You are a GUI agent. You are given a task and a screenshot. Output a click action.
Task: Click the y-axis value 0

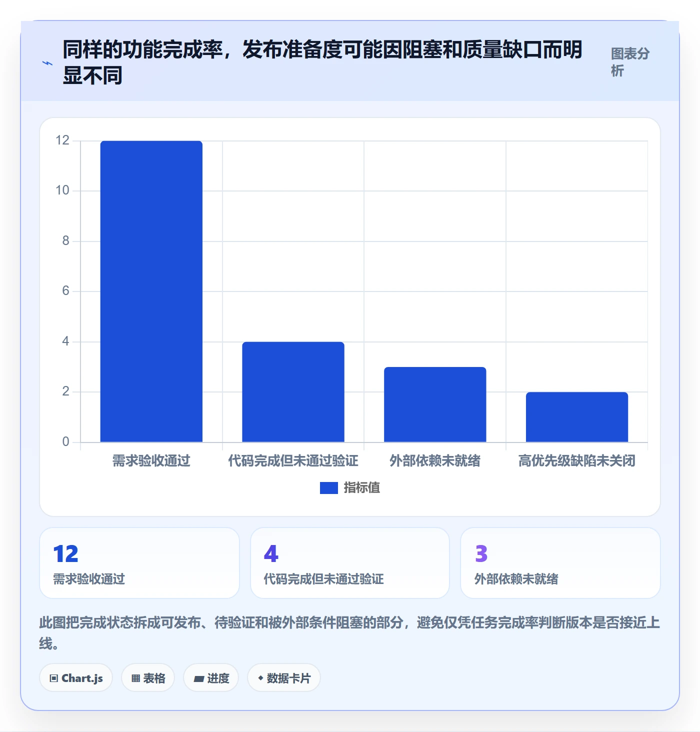[65, 442]
